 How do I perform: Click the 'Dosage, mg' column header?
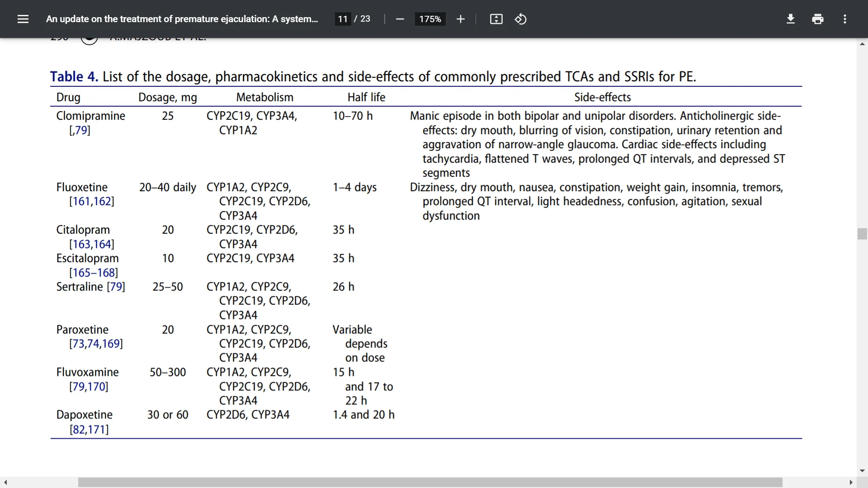point(168,98)
